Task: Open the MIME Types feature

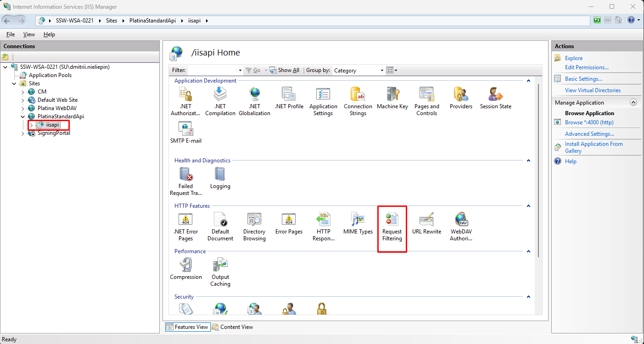Action: [x=358, y=225]
